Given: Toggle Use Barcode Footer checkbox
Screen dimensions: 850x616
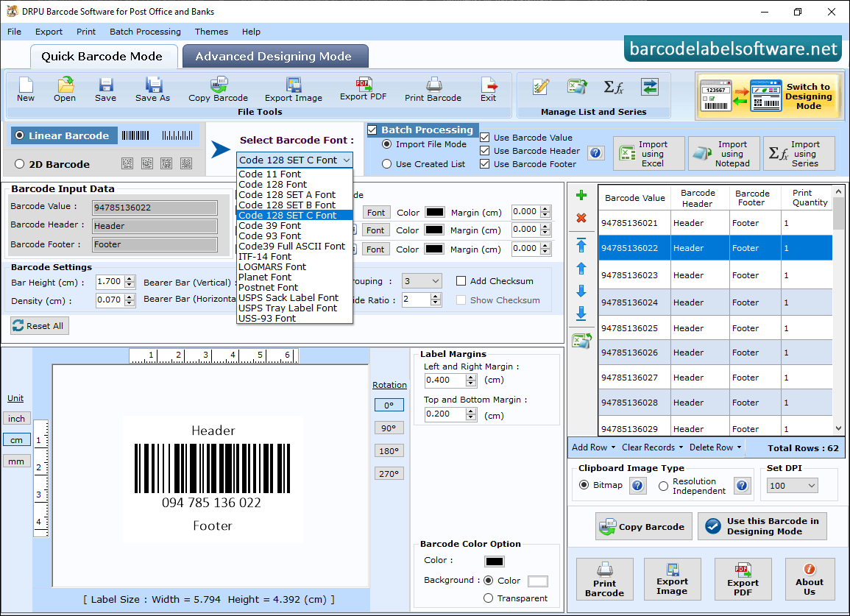Looking at the screenshot, I should click(x=485, y=164).
